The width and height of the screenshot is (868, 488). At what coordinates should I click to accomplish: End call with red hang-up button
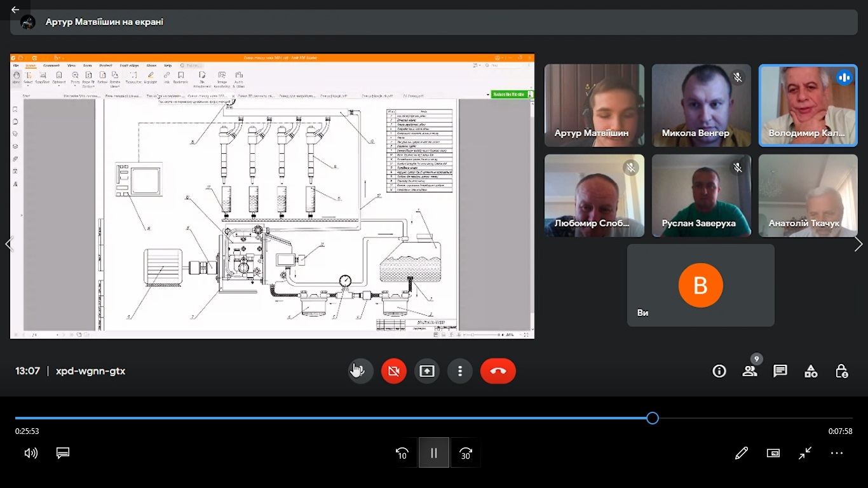(498, 371)
